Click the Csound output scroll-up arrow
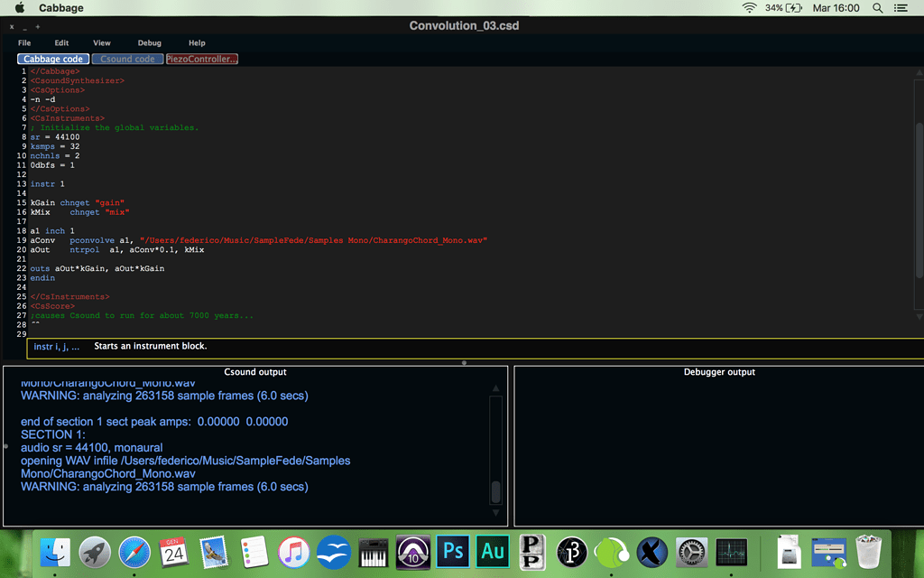The image size is (924, 578). 495,388
